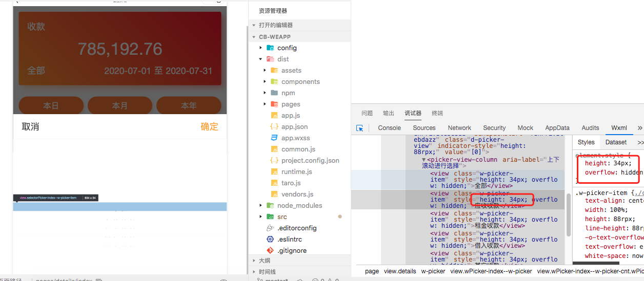Click the node_modules folder icon
The height and width of the screenshot is (281, 644).
point(270,205)
